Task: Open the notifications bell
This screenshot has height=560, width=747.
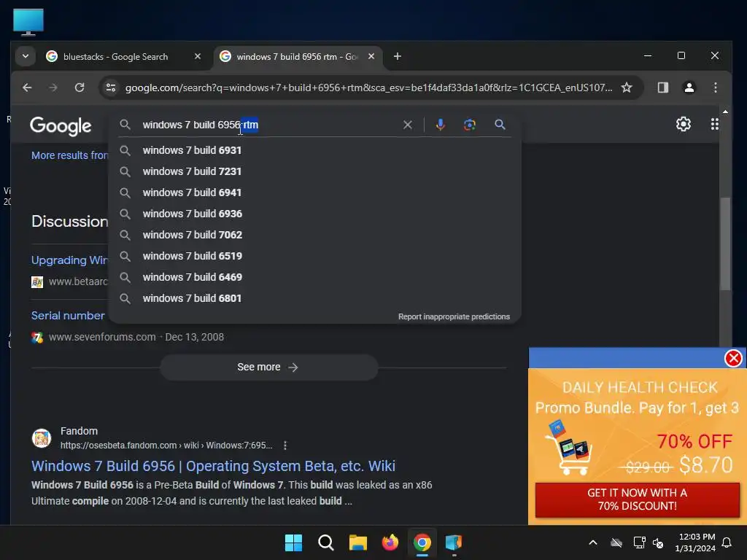Action: coord(727,542)
